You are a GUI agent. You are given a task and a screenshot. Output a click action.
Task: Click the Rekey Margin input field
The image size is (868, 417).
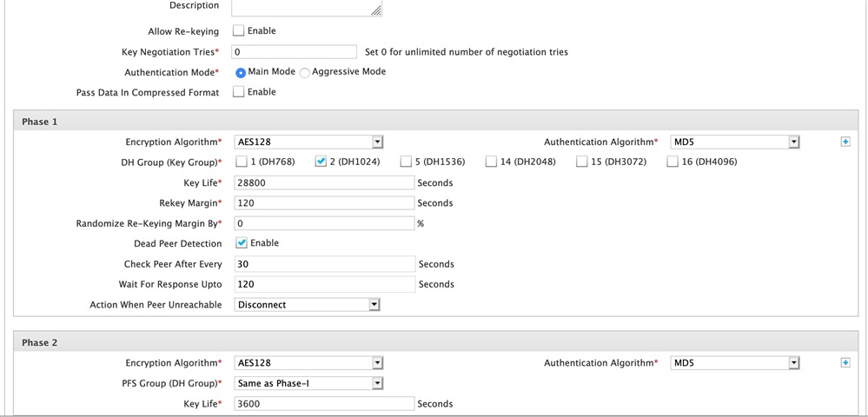pos(324,203)
